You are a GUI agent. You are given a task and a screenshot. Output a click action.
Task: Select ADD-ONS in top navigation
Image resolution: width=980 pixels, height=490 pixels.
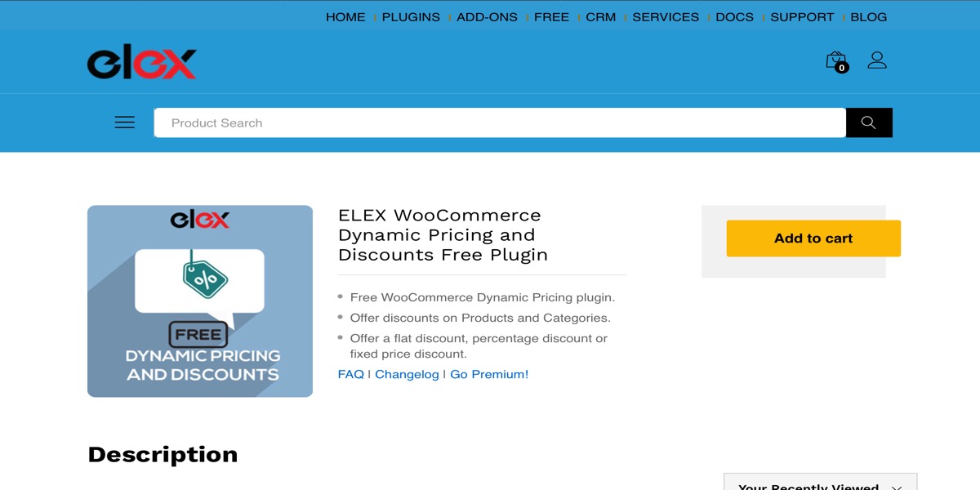click(x=487, y=17)
